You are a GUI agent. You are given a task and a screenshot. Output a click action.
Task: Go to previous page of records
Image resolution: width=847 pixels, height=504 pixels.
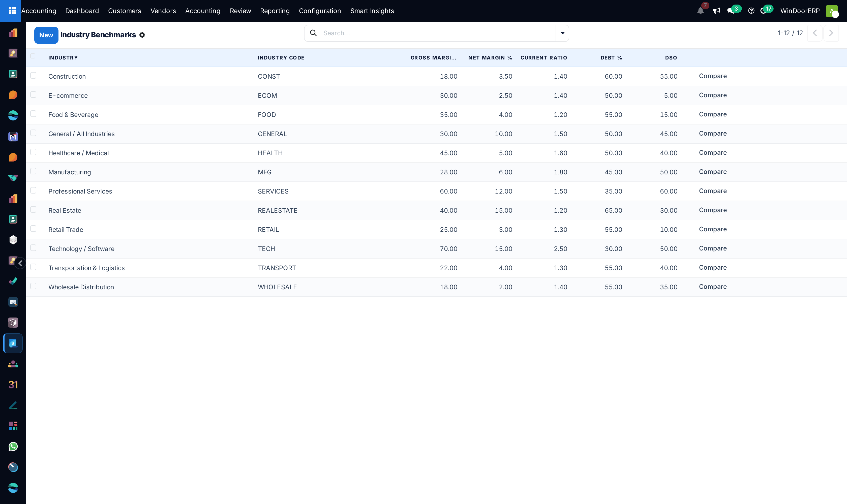815,33
